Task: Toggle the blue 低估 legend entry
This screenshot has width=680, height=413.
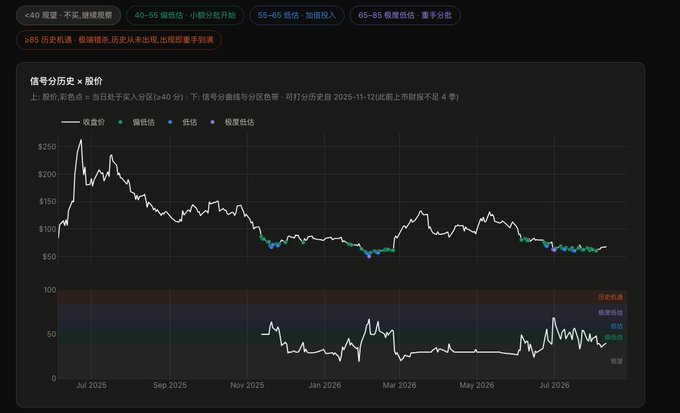Action: click(x=183, y=122)
